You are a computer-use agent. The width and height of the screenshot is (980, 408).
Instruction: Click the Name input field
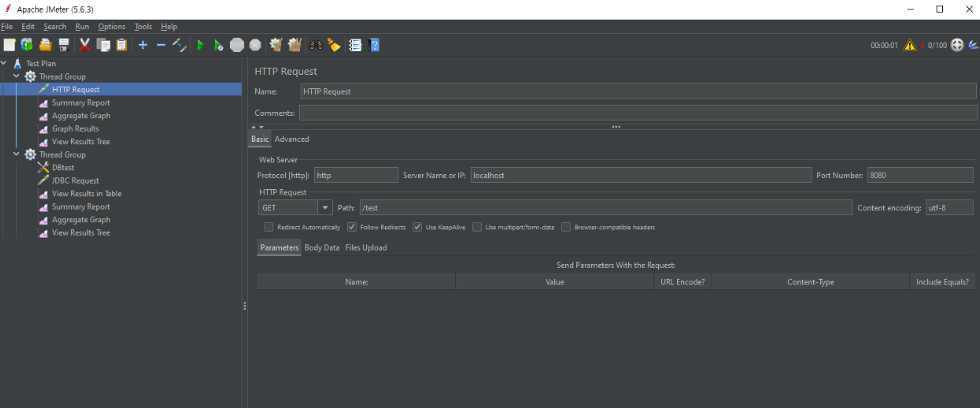[638, 91]
